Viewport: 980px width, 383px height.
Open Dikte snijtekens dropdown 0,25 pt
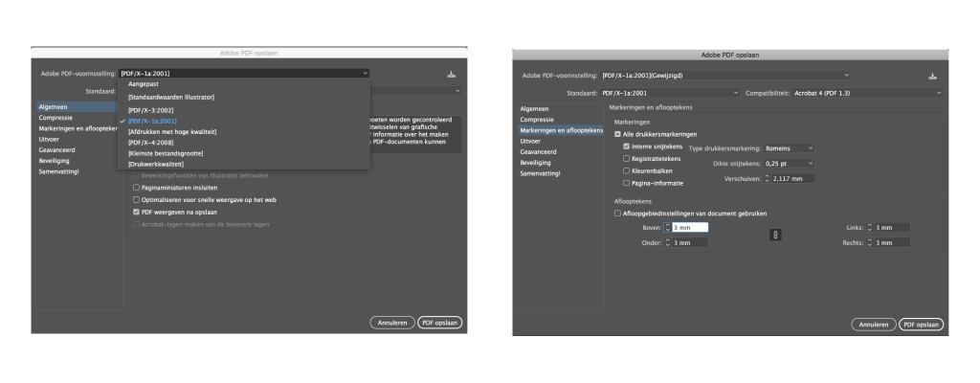pyautogui.click(x=789, y=164)
